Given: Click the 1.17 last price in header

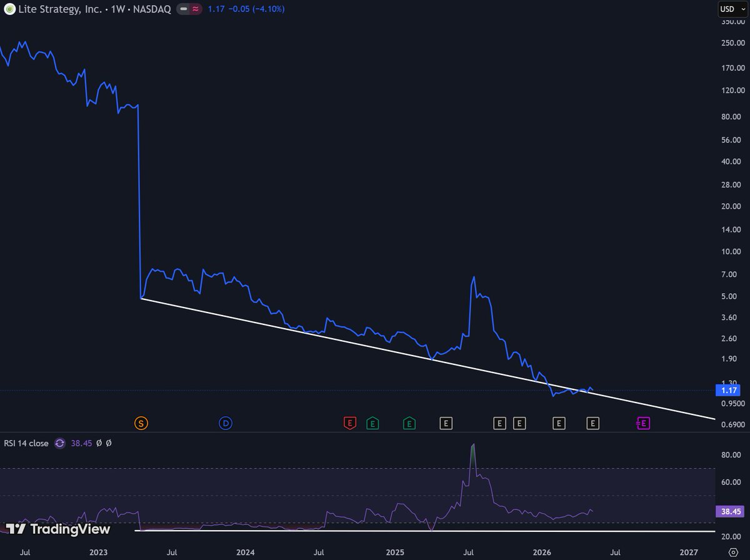Looking at the screenshot, I should point(217,9).
